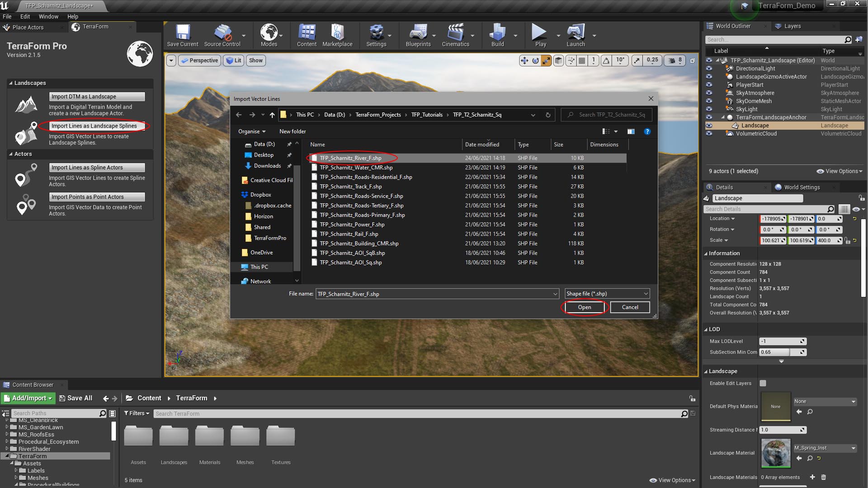Hide the SkyDomeMesh actor
This screenshot has height=488, width=868.
tap(709, 101)
